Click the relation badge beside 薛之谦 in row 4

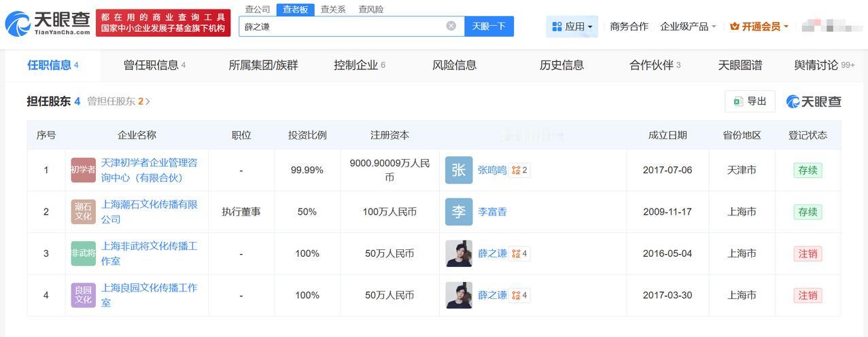point(520,295)
